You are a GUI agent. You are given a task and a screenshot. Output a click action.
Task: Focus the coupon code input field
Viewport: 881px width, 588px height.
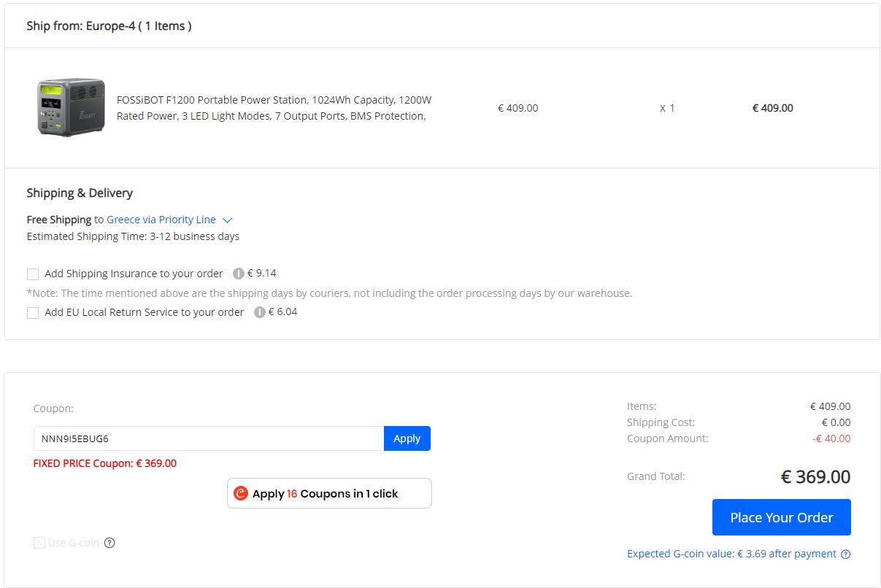click(209, 438)
